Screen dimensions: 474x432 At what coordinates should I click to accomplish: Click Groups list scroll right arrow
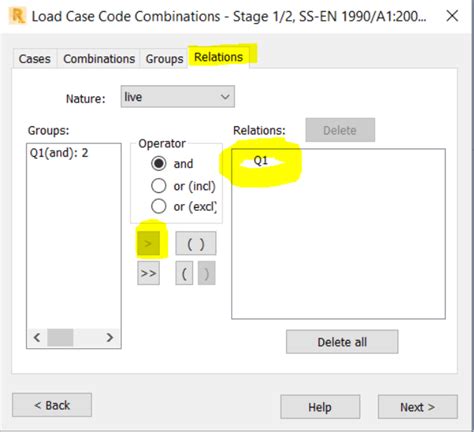tap(110, 338)
